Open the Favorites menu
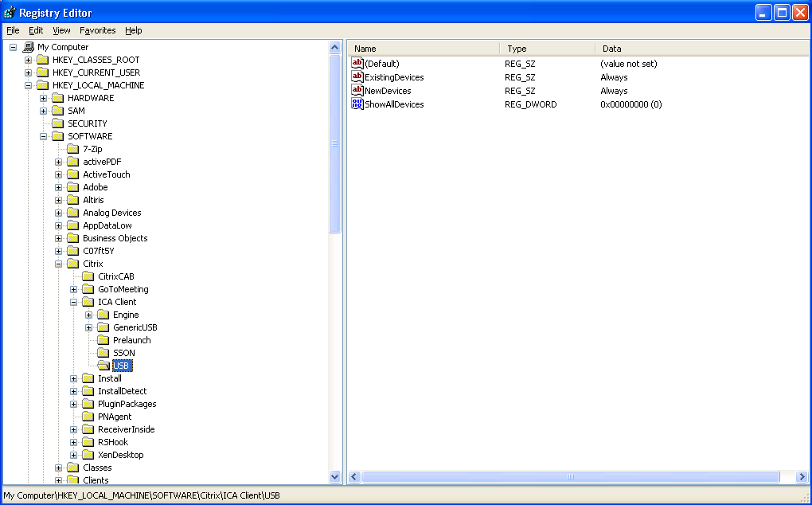Viewport: 812px width, 505px height. [x=97, y=30]
